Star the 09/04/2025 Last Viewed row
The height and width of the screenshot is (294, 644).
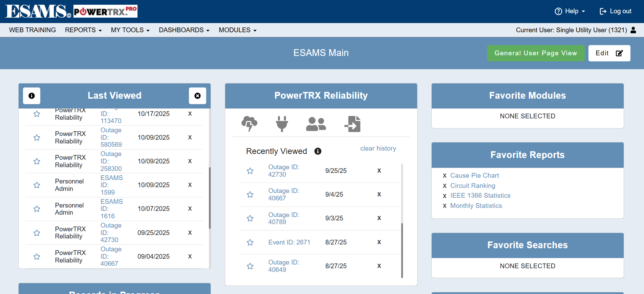(37, 257)
